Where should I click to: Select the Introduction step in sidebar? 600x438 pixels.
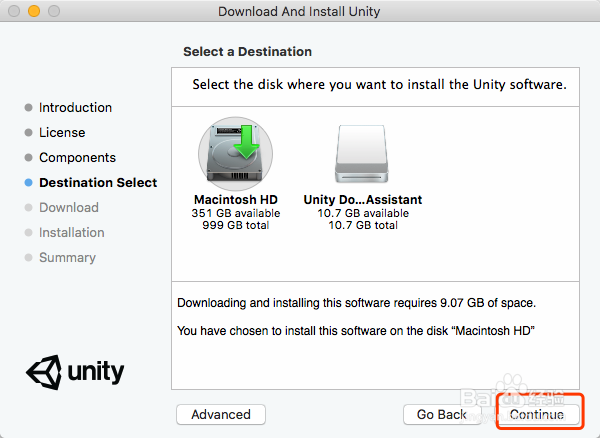(x=75, y=107)
